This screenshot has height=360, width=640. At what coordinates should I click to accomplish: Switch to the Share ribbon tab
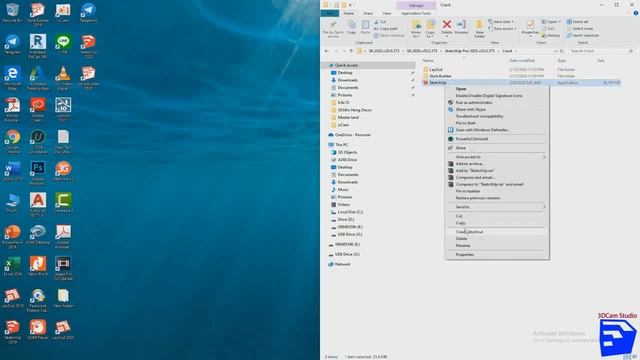(368, 13)
